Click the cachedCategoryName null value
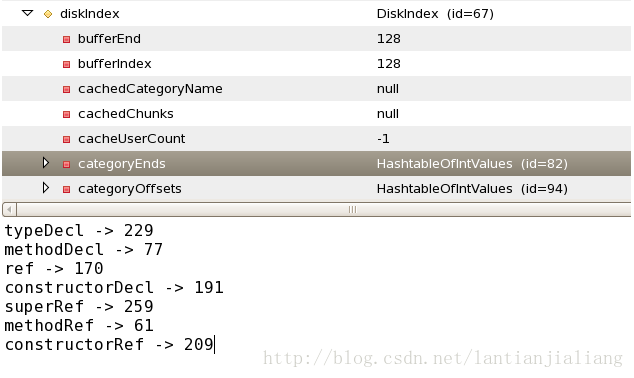 388,89
